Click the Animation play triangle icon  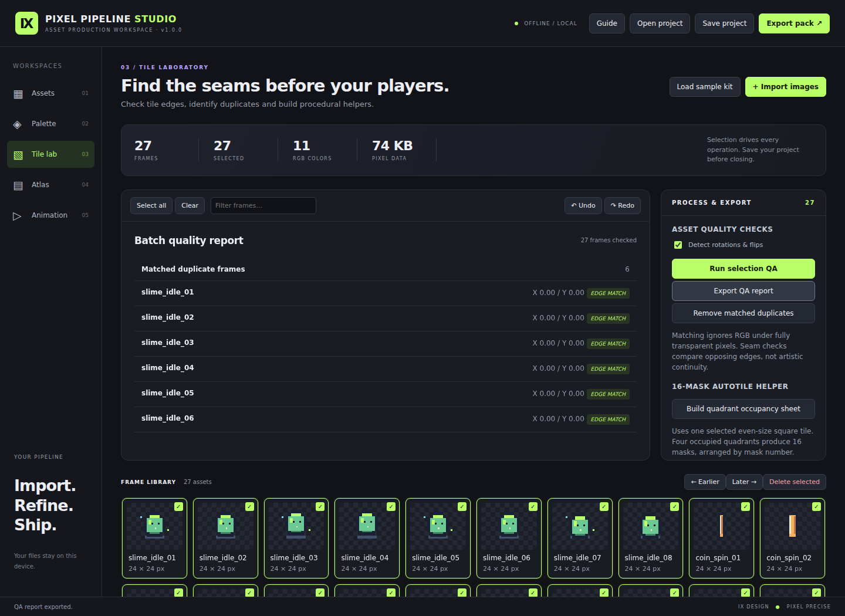(17, 216)
